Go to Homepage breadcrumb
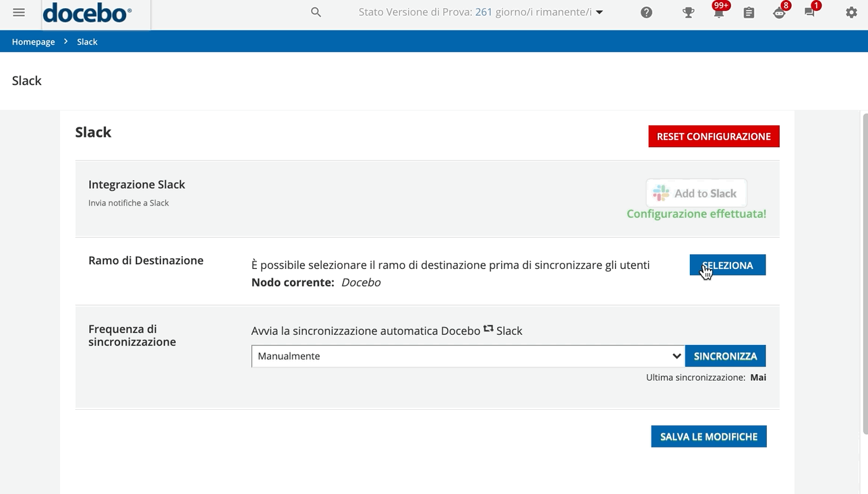Screen dimensions: 868x494 pyautogui.click(x=33, y=42)
